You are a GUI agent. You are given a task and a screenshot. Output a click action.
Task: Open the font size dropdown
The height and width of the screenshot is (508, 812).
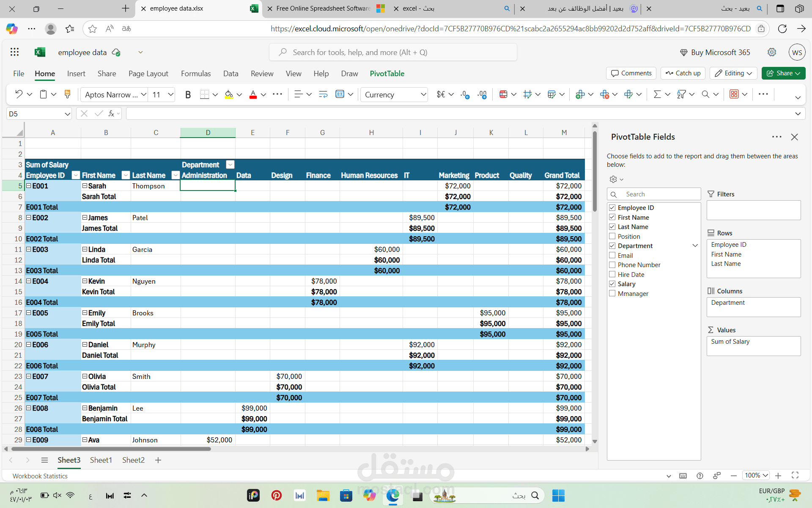tap(171, 94)
